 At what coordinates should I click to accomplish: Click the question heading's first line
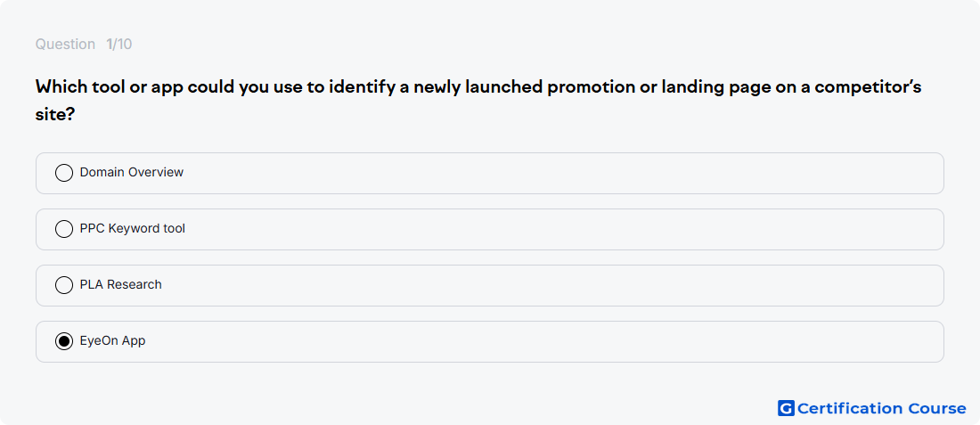(478, 87)
